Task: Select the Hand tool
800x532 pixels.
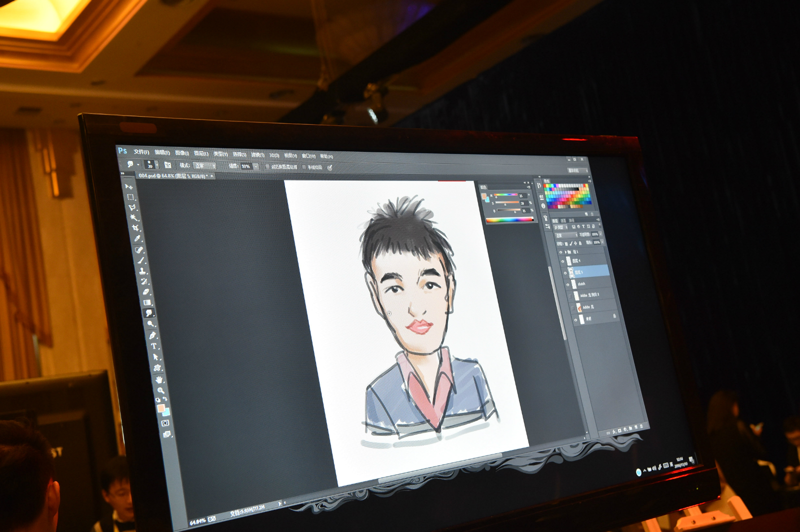Action: [159, 379]
